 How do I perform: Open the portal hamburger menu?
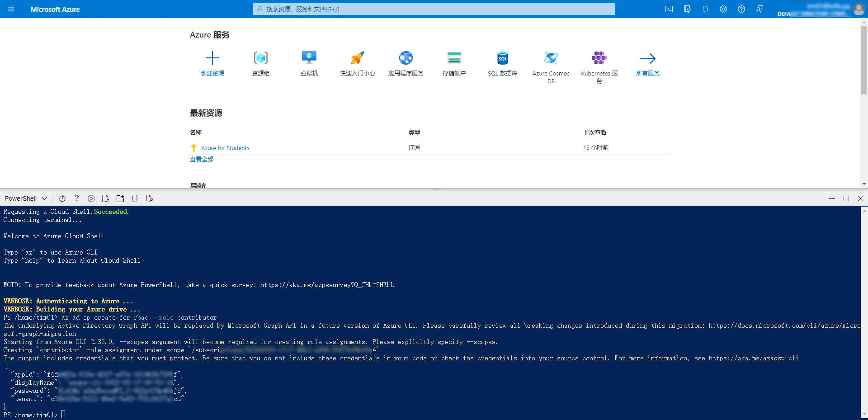pyautogui.click(x=11, y=9)
